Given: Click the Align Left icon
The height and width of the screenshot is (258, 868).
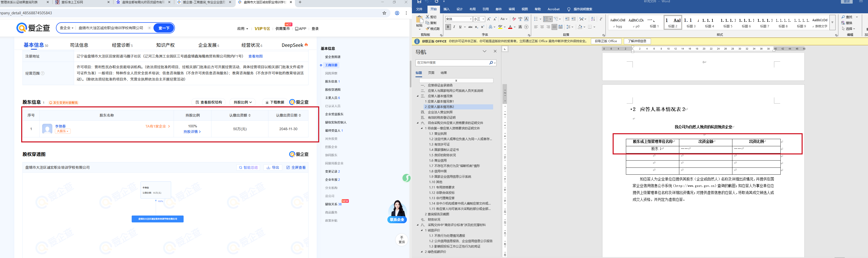Looking at the screenshot, I should (536, 27).
